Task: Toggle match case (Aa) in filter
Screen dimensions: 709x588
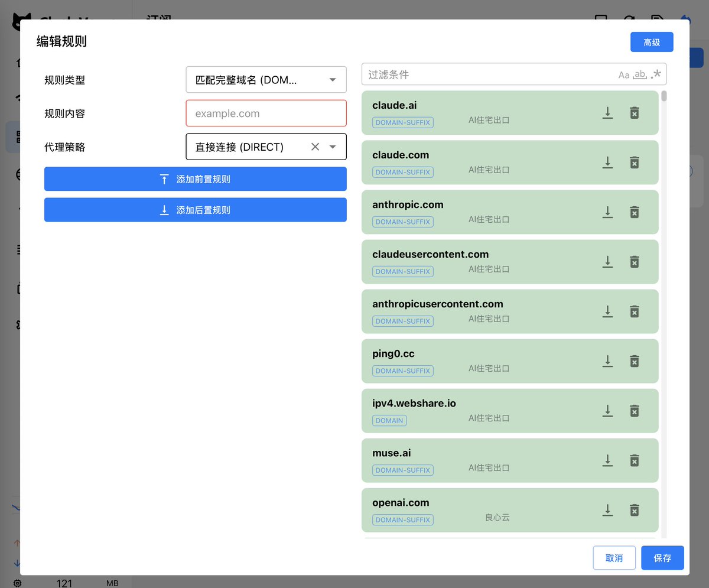Action: [624, 75]
